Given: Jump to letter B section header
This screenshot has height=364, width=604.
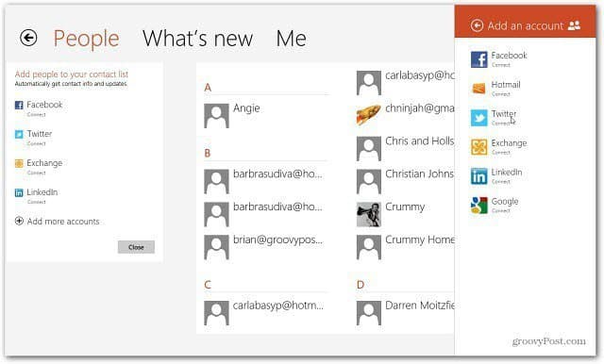Looking at the screenshot, I should click(x=208, y=153).
